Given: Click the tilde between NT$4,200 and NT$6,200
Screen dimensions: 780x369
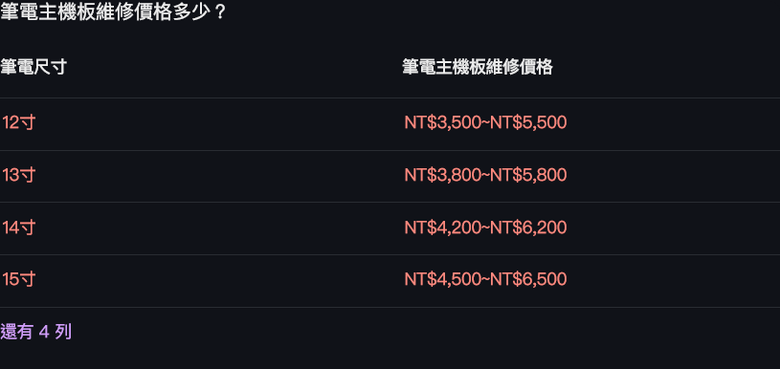Looking at the screenshot, I should coord(486,228).
